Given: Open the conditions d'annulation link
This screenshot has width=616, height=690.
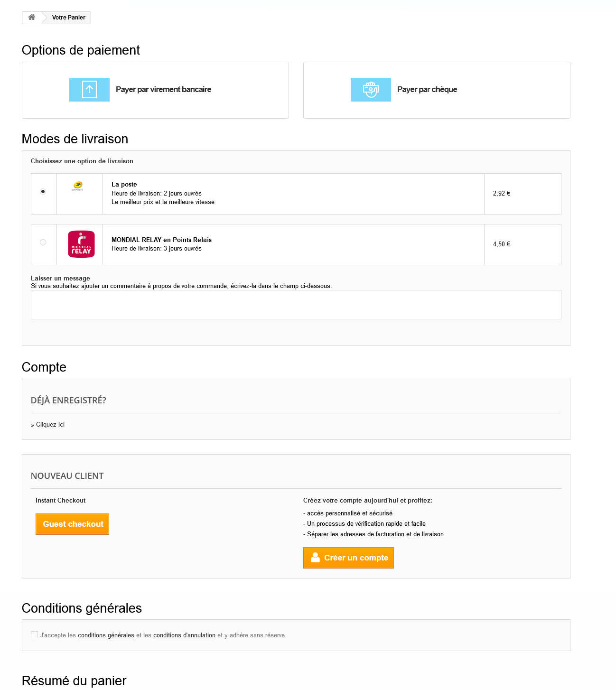Looking at the screenshot, I should 184,635.
